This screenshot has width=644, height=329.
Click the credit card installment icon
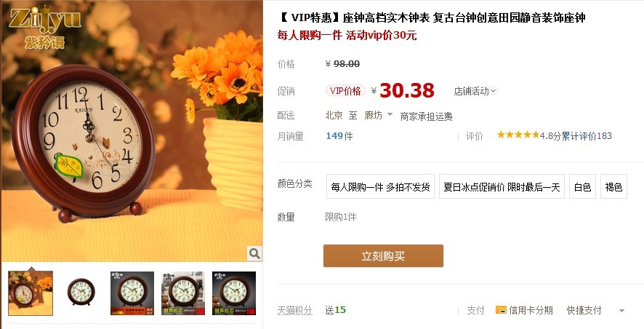click(x=501, y=310)
